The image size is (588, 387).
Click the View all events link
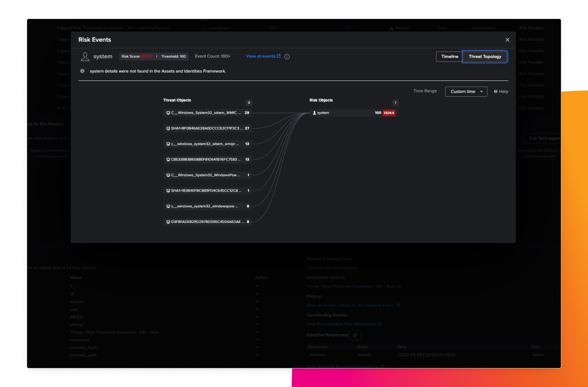pyautogui.click(x=261, y=56)
